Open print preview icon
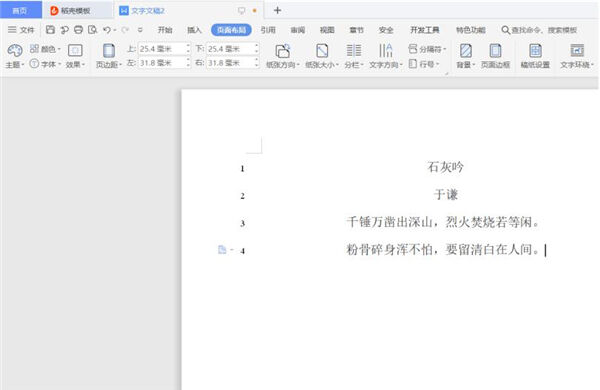The width and height of the screenshot is (600, 390). click(x=92, y=30)
